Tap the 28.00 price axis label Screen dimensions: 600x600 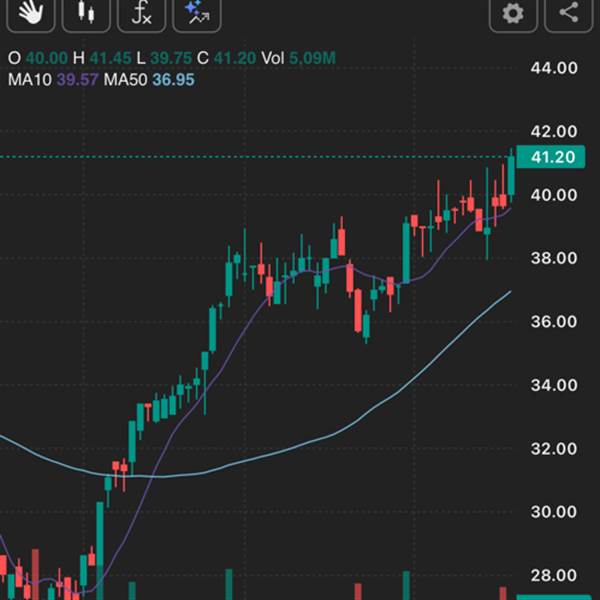tap(554, 575)
